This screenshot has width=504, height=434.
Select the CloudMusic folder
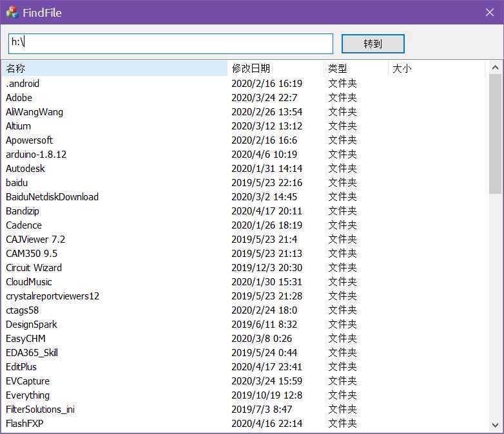tap(28, 282)
